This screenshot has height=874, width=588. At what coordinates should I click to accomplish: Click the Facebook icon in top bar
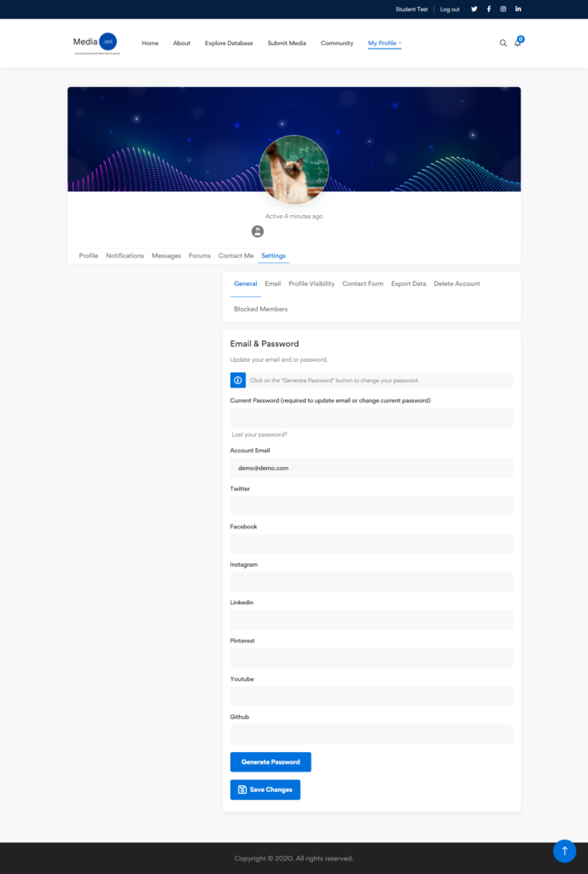tap(489, 9)
